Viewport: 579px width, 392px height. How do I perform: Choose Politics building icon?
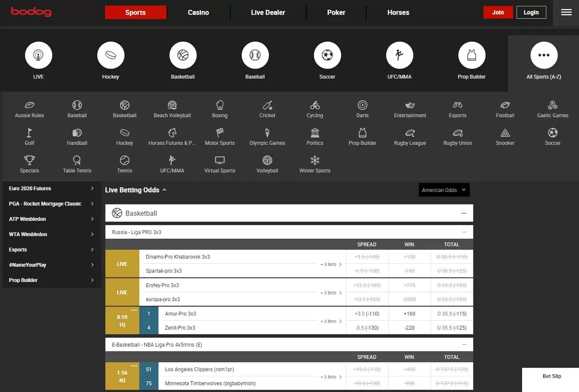tap(315, 133)
